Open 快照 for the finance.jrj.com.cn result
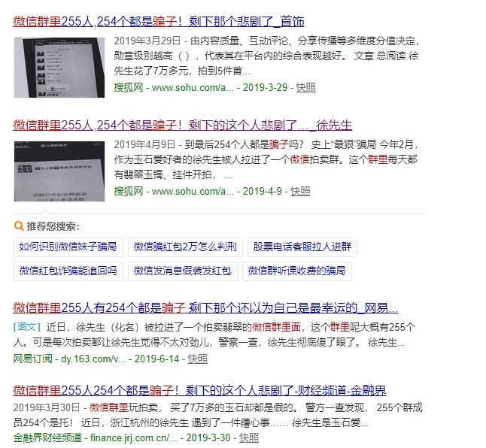 [x=249, y=437]
